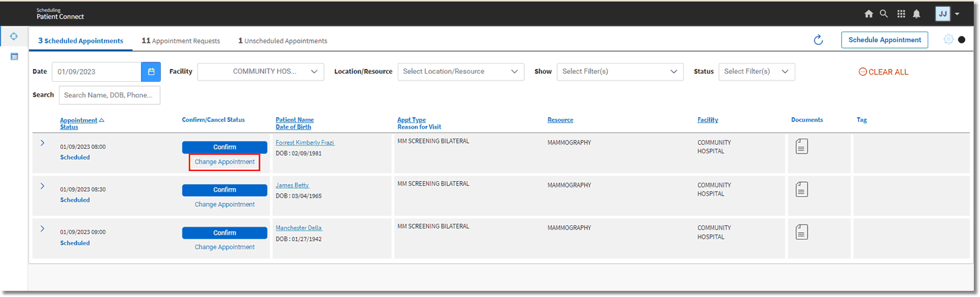Open Location/Resource dropdown
Image resolution: width=980 pixels, height=297 pixels.
461,72
